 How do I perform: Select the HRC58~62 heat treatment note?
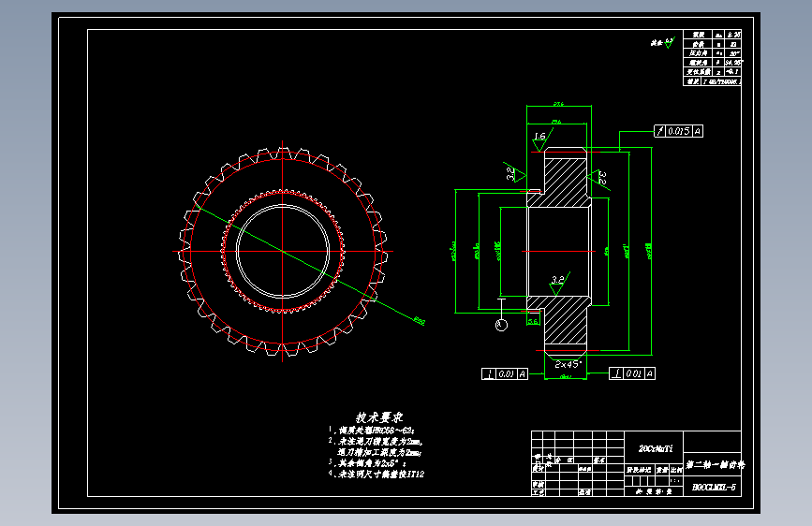point(372,431)
